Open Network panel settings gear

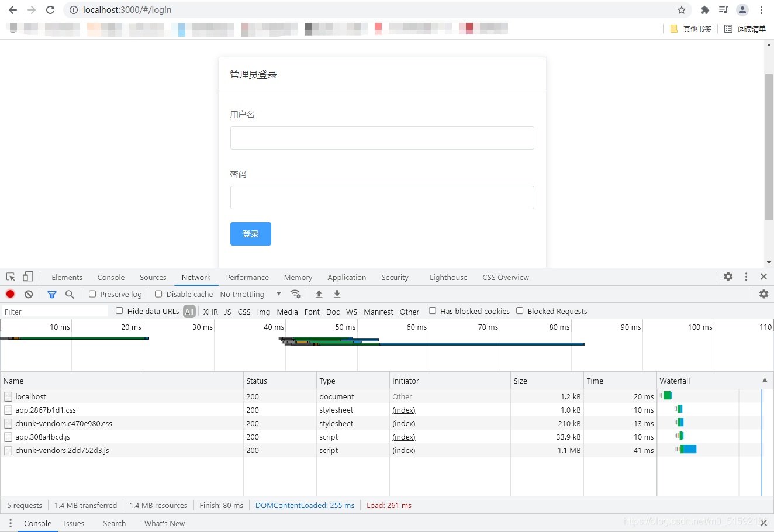763,294
